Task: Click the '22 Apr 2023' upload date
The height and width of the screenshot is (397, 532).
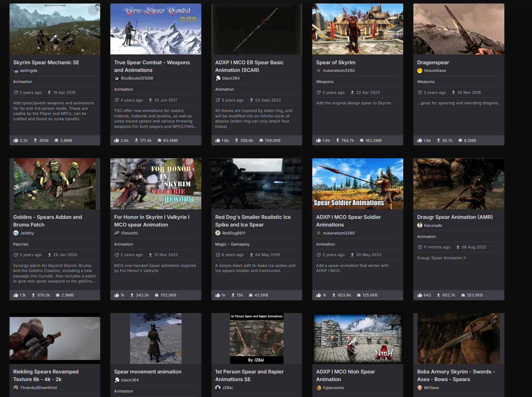Action: tap(368, 93)
